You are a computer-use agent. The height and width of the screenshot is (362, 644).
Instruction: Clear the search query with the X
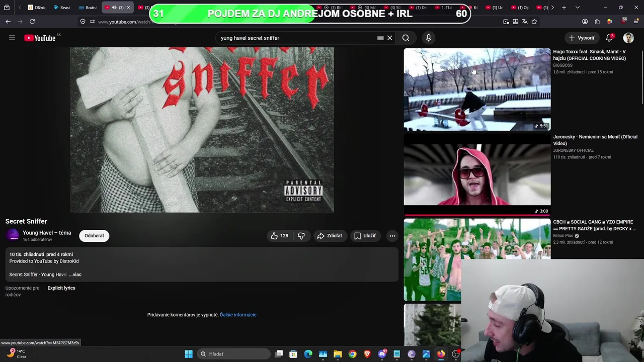point(389,38)
